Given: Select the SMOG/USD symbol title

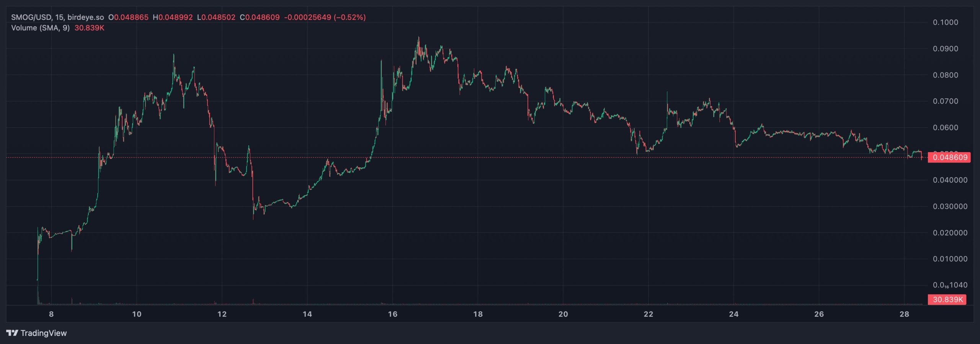Looking at the screenshot, I should [x=32, y=17].
